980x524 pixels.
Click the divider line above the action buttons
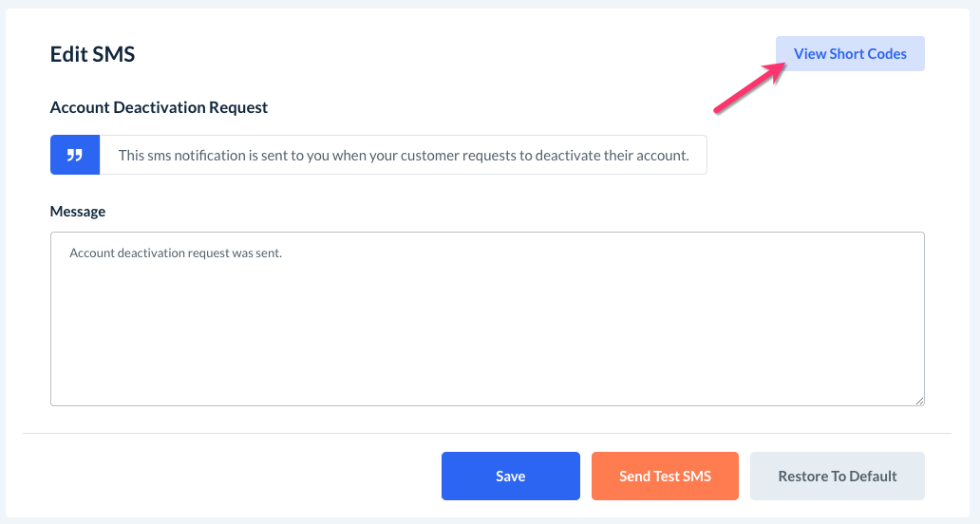pos(486,434)
